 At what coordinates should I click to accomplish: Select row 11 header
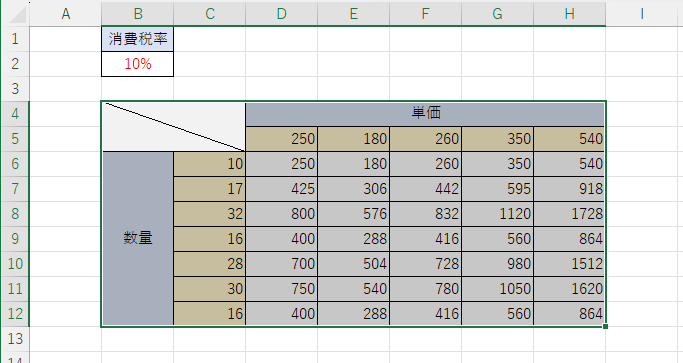(15, 289)
